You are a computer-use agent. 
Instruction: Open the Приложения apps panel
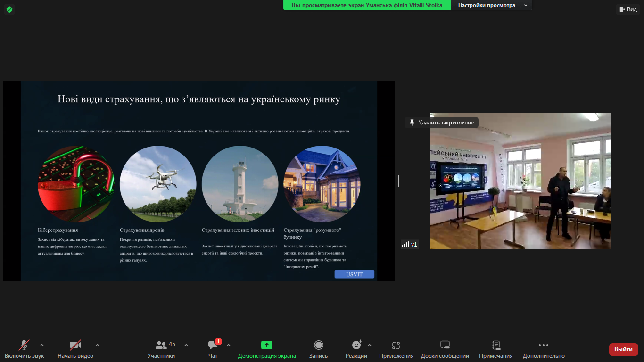396,346
